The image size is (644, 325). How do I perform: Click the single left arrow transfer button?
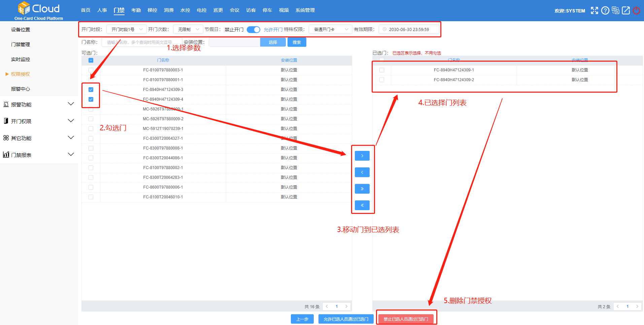click(362, 172)
